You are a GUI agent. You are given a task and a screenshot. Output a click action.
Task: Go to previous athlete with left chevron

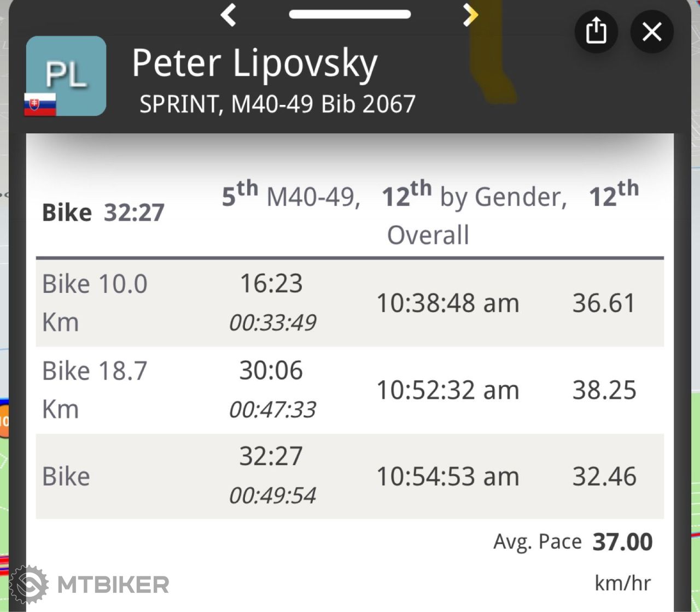pos(229,15)
